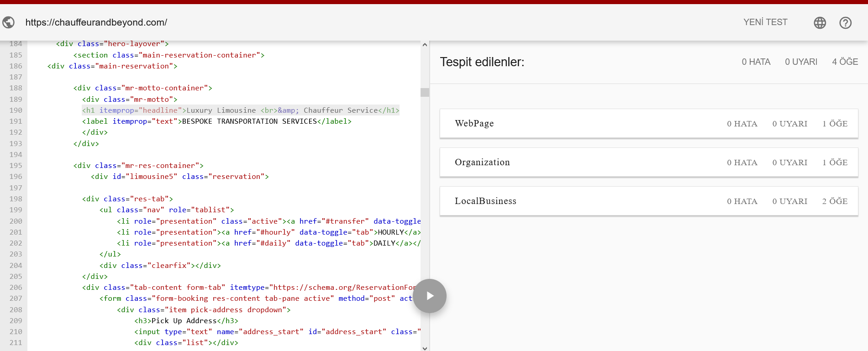Click '1 ÖĞE' in WebPage row

835,124
